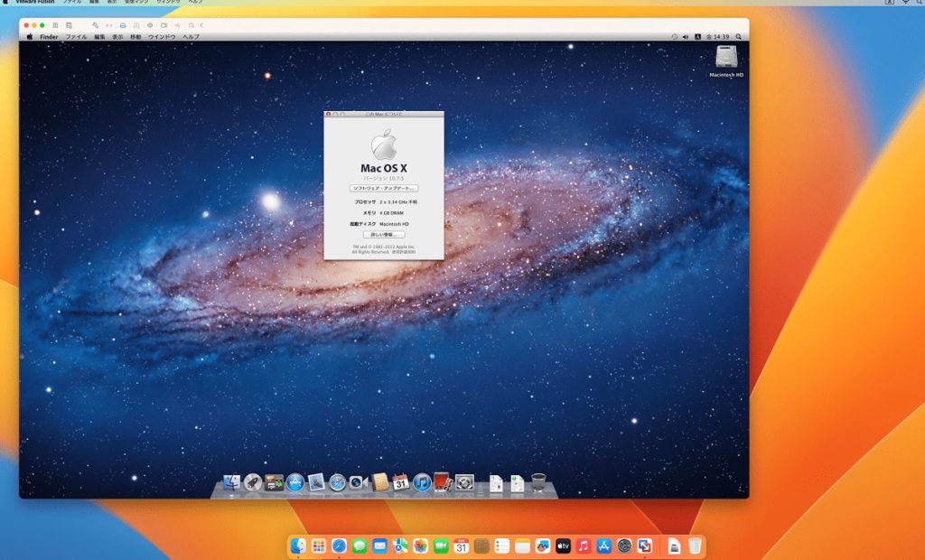
Task: Open the Finder menu in guest OS
Action: click(x=49, y=37)
